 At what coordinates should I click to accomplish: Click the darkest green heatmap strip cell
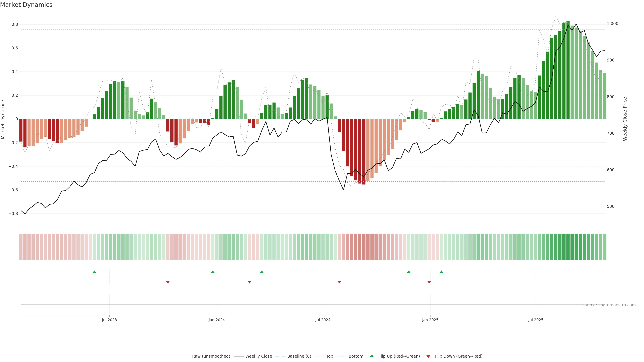568,247
